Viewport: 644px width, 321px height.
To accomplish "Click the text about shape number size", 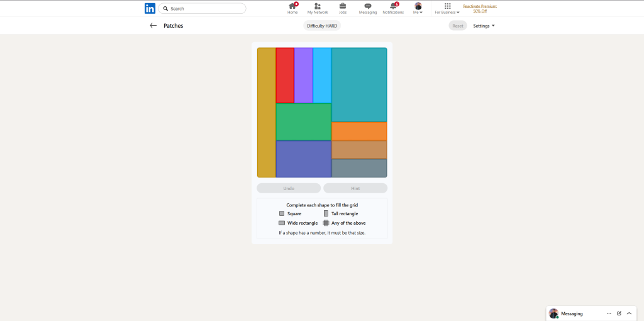I will (322, 233).
